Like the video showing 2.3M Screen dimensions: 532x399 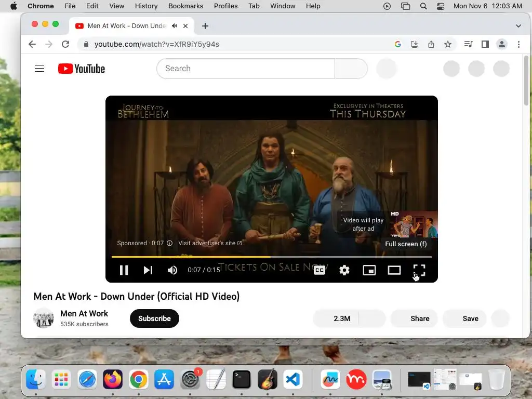[x=336, y=318]
